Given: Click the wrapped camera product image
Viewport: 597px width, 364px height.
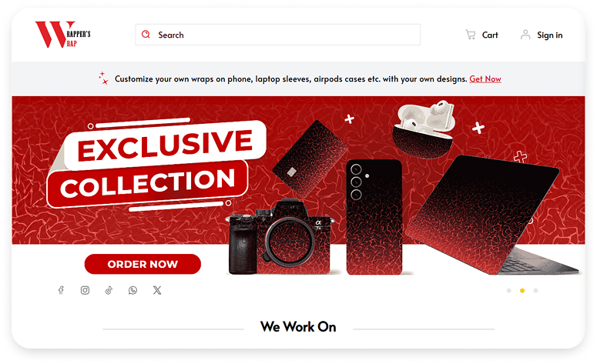Looking at the screenshot, I should click(x=279, y=236).
